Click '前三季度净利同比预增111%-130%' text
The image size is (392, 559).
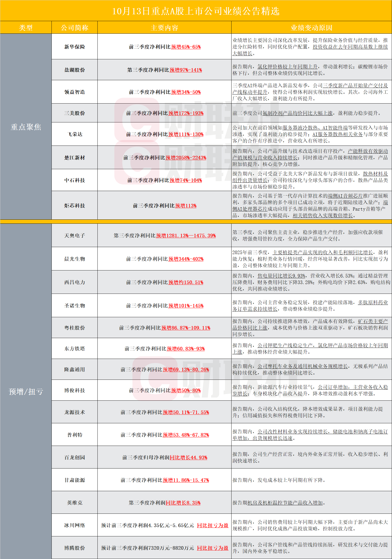click(165, 134)
